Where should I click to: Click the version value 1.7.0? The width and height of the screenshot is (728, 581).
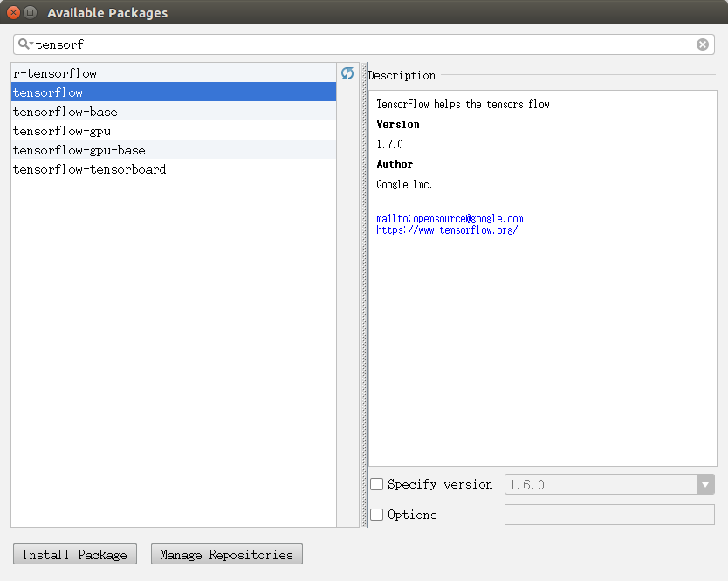click(389, 144)
